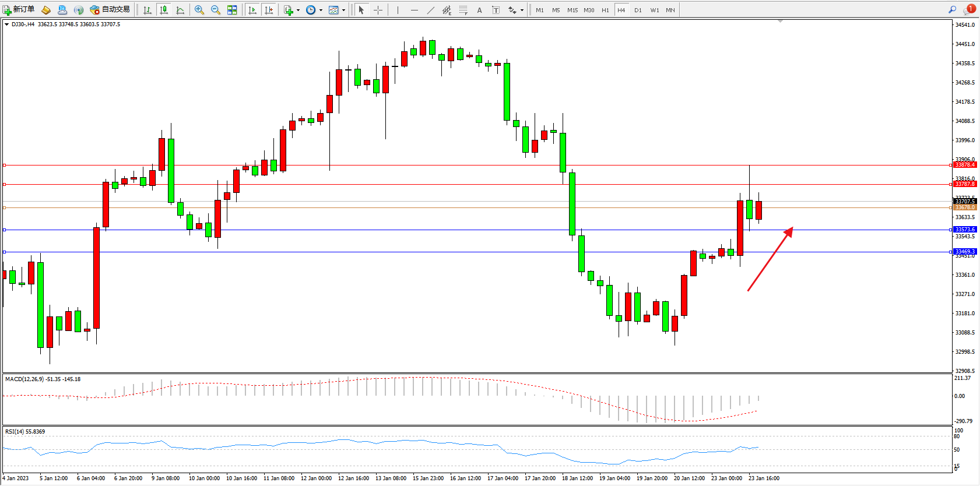
Task: Tile chart windows with the grid icon
Action: [232, 10]
